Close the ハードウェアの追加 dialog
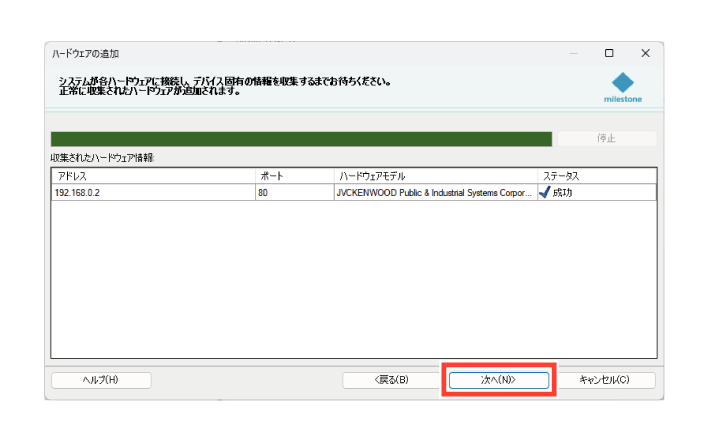This screenshot has height=443, width=708. pos(645,53)
